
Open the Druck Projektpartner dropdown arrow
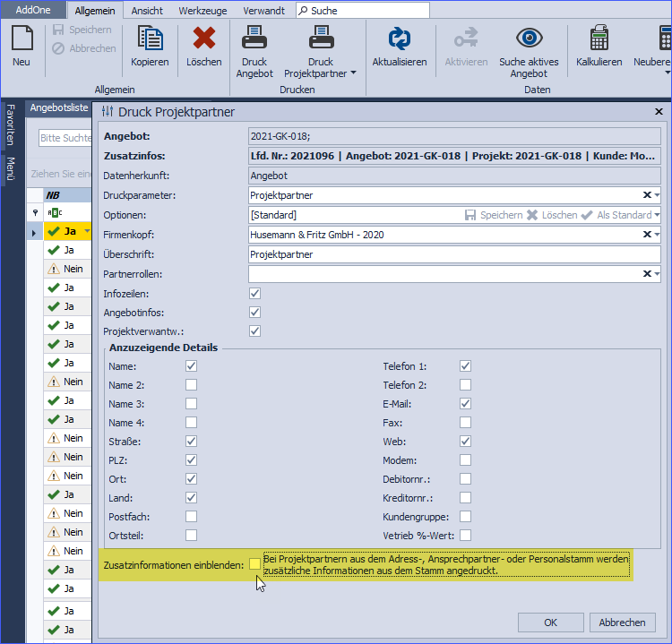pos(353,73)
